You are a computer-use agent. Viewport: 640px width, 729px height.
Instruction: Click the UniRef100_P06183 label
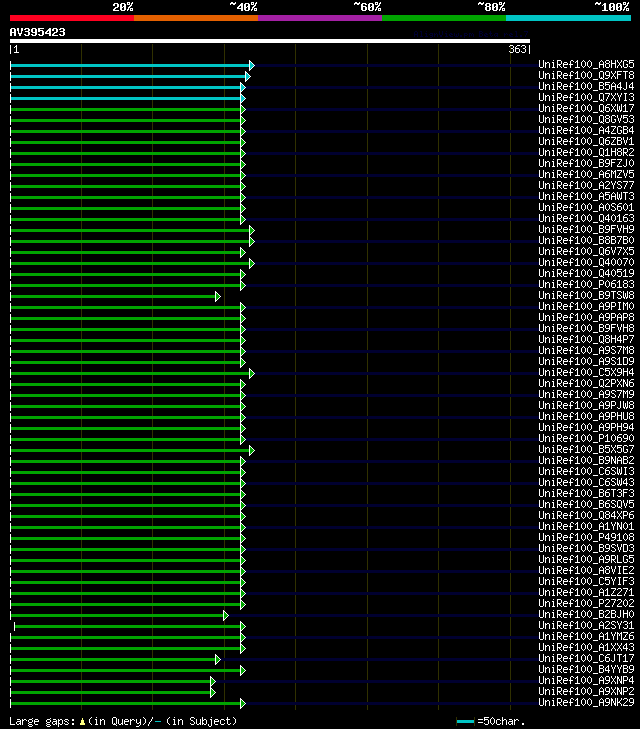(586, 285)
